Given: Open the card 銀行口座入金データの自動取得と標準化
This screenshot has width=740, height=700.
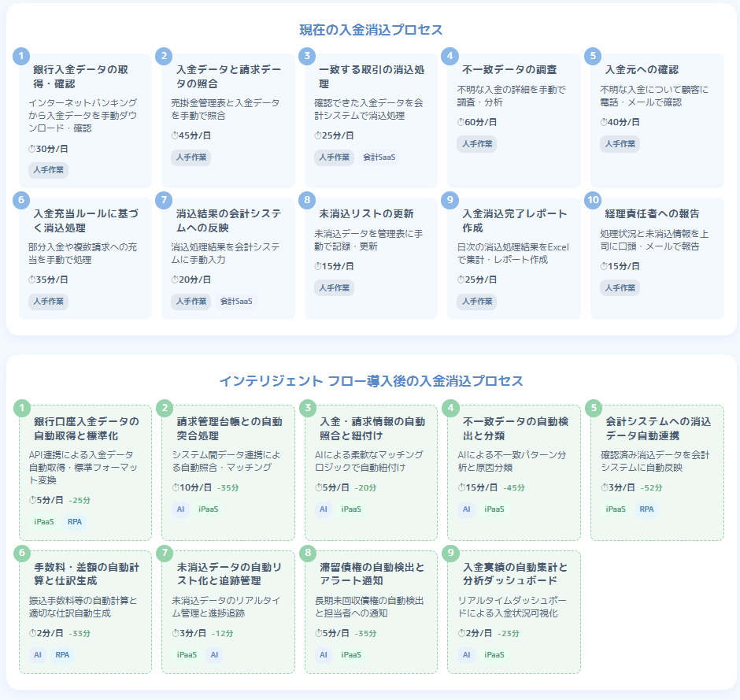Looking at the screenshot, I should 86,472.
